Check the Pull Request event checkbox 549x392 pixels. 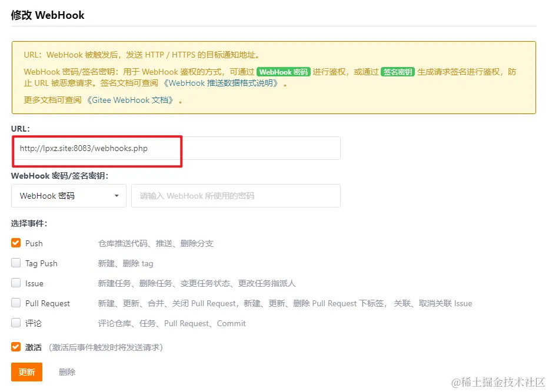point(16,303)
